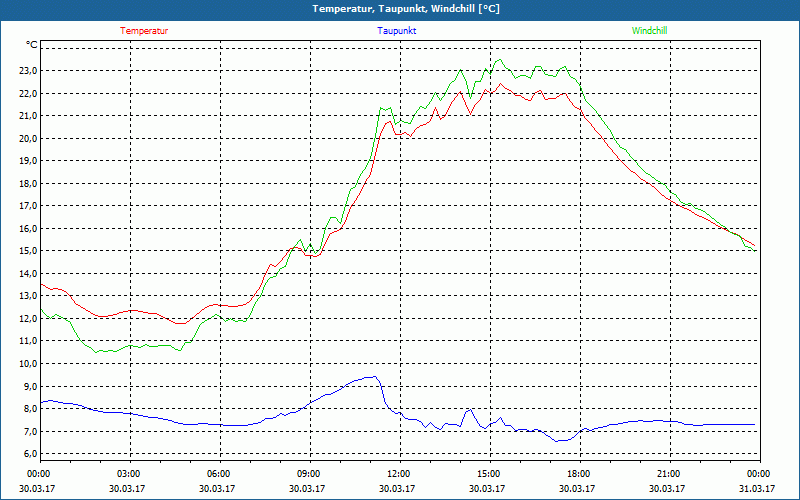Click the 16,0 y-axis value
This screenshot has width=800, height=500.
[28, 228]
